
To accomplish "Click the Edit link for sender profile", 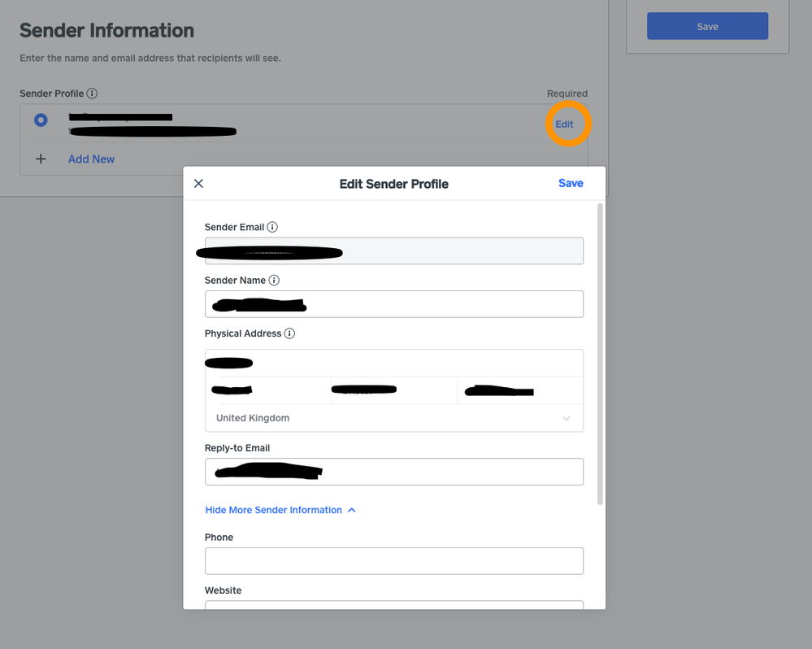I will point(564,124).
